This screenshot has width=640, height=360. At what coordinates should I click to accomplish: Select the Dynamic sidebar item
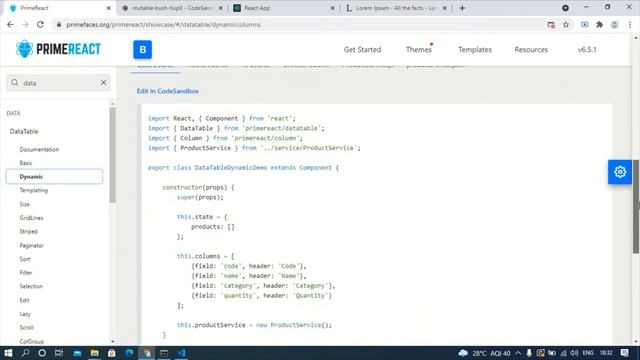pyautogui.click(x=54, y=177)
